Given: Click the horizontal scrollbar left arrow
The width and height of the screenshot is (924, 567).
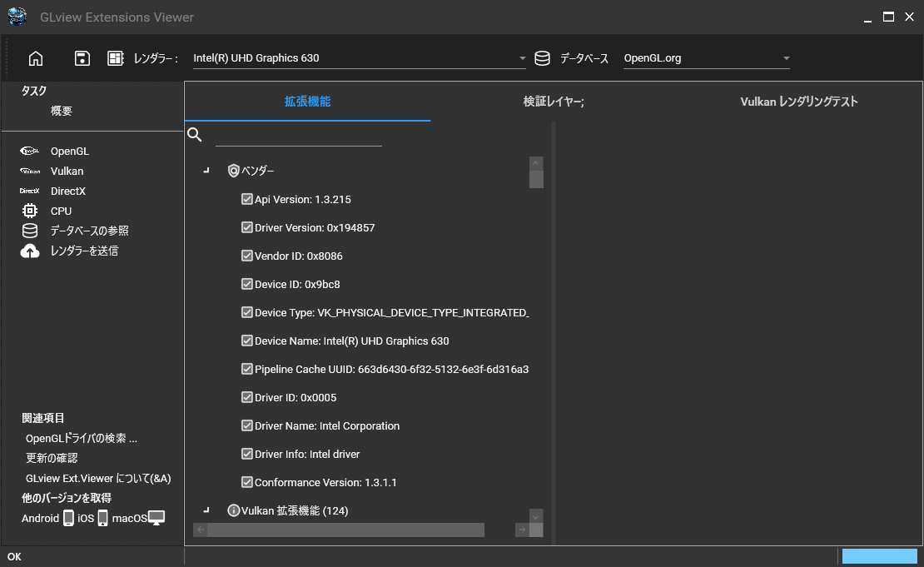Looking at the screenshot, I should (201, 530).
